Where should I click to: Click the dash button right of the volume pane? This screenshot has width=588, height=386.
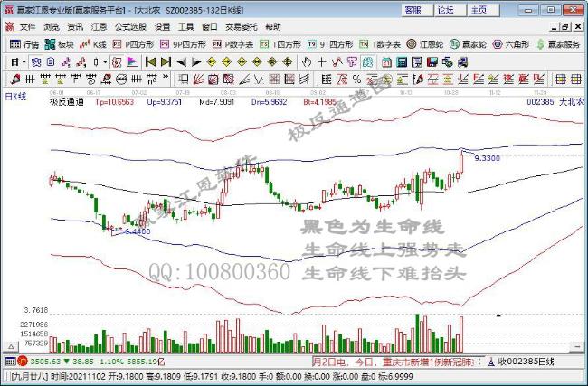coord(576,347)
